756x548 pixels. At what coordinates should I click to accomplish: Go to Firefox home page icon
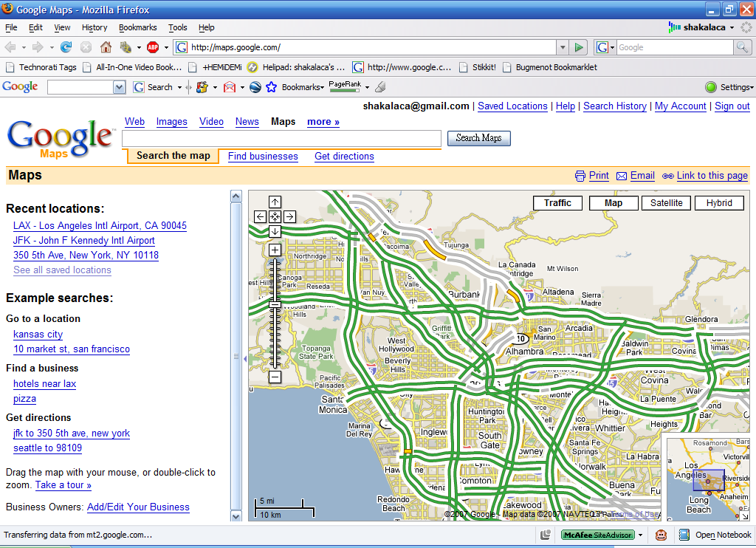(106, 47)
